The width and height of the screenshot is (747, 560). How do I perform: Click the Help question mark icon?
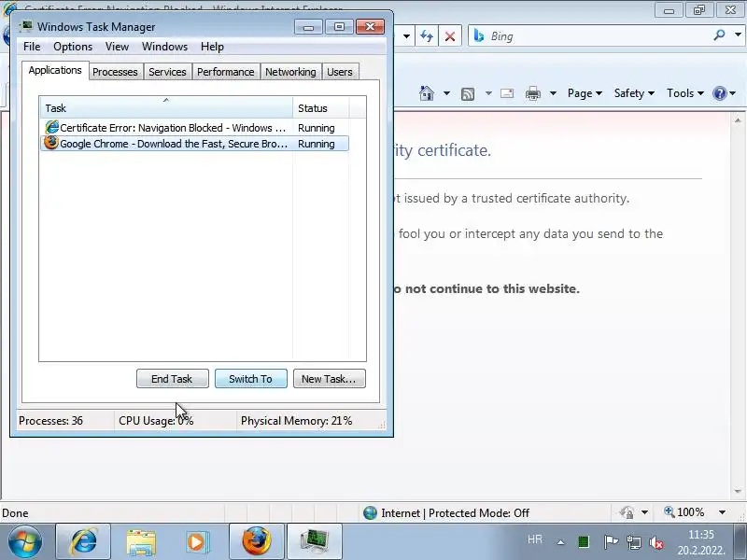click(720, 93)
